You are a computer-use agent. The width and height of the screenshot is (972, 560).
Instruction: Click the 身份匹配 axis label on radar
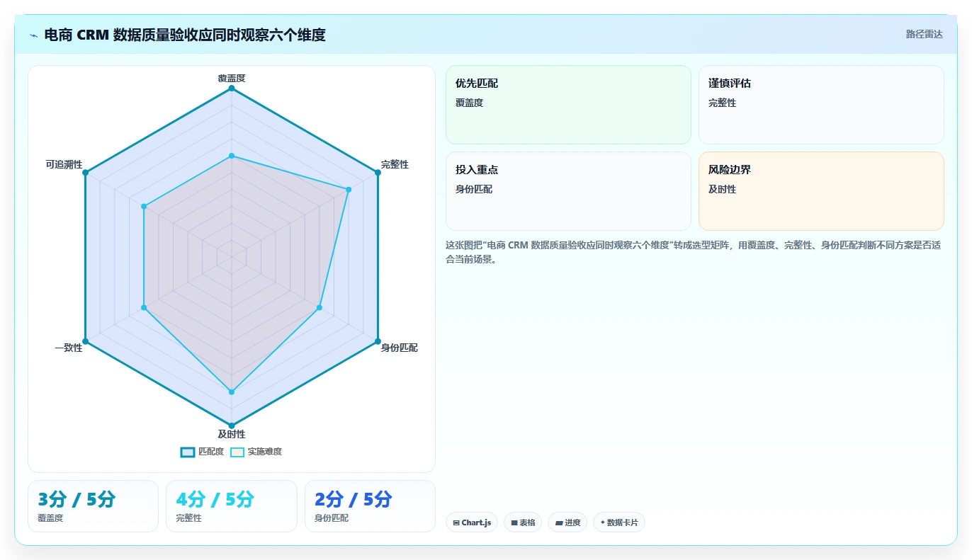point(399,348)
